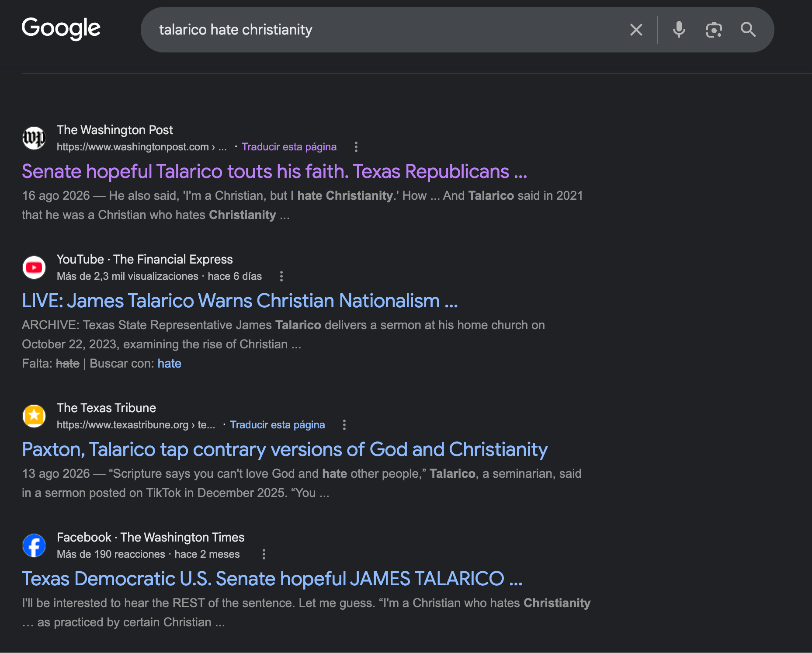Search requiring the word hate
The image size is (812, 653).
[x=169, y=364]
